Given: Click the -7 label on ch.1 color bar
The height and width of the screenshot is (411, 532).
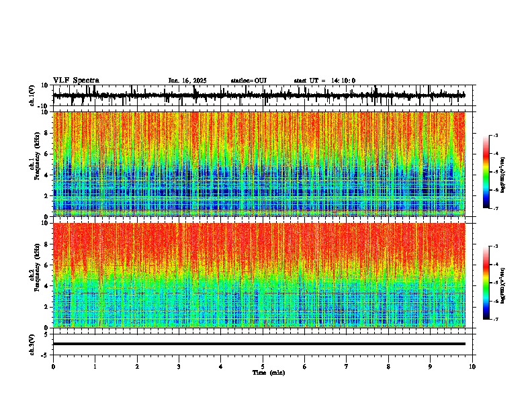Looking at the screenshot, I should [495, 208].
